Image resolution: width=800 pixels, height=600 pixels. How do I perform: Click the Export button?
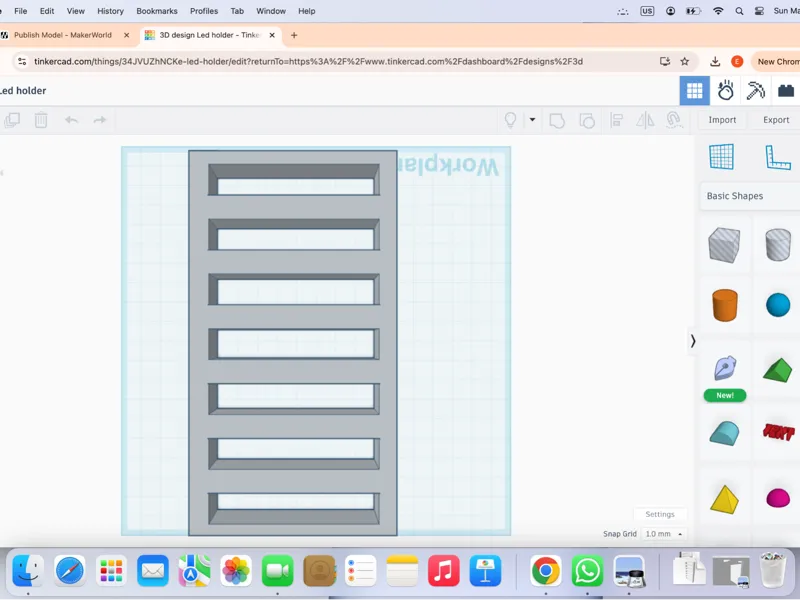776,120
